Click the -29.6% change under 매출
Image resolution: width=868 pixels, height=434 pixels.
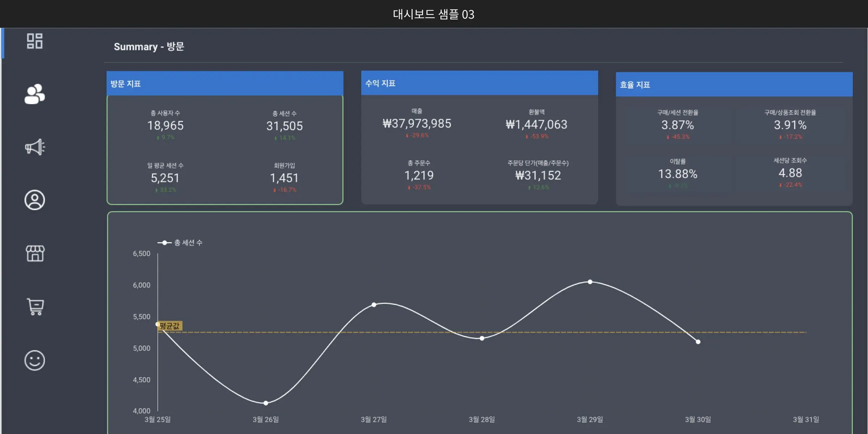[417, 136]
